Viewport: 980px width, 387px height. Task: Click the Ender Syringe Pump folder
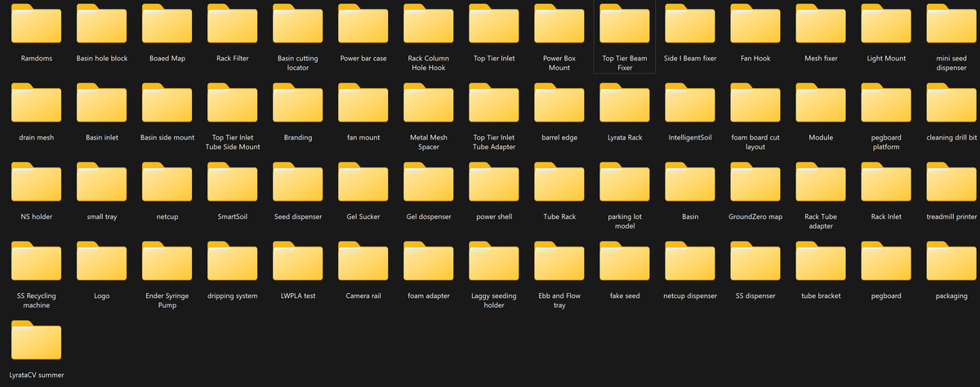coord(167,260)
